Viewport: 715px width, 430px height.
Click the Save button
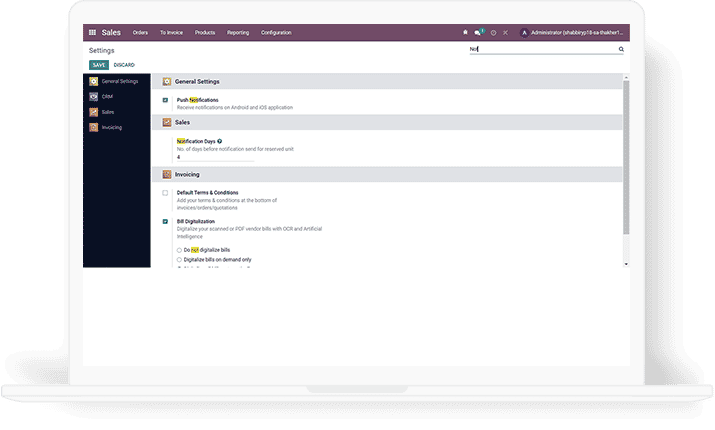point(98,65)
